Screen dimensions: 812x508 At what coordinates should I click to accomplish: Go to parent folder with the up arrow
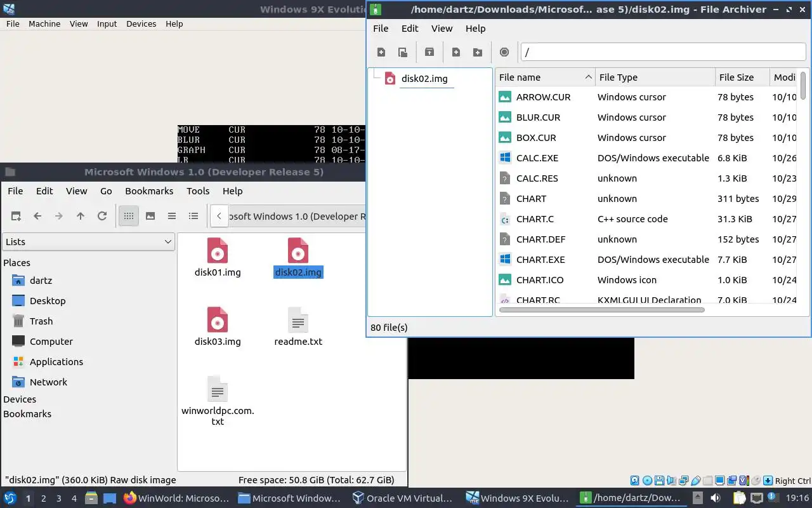[81, 216]
